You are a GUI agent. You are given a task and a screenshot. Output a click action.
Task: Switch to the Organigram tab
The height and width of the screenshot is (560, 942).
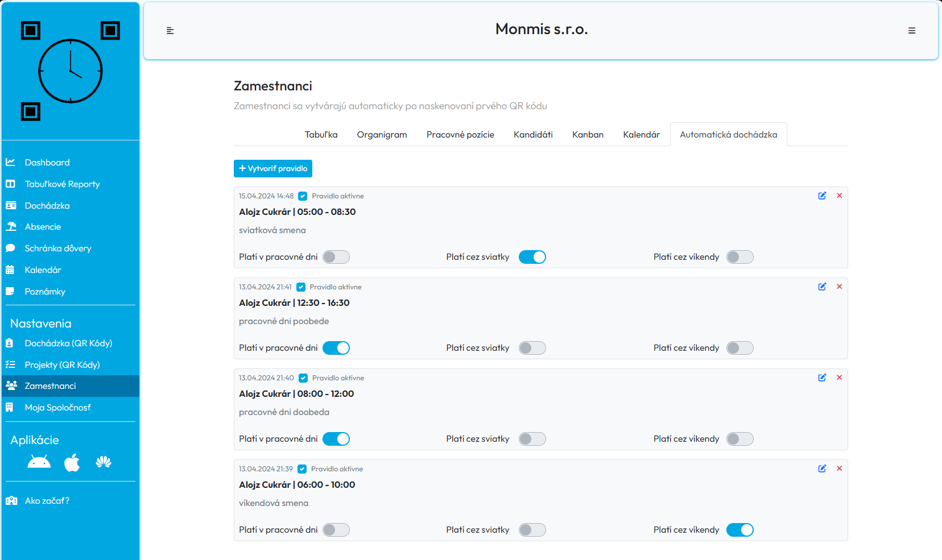382,135
